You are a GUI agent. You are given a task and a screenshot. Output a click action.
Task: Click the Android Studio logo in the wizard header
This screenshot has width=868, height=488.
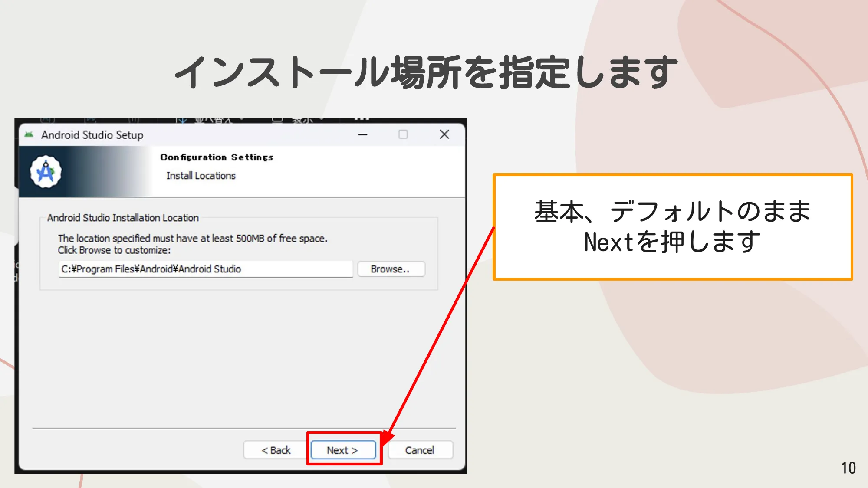pos(46,172)
